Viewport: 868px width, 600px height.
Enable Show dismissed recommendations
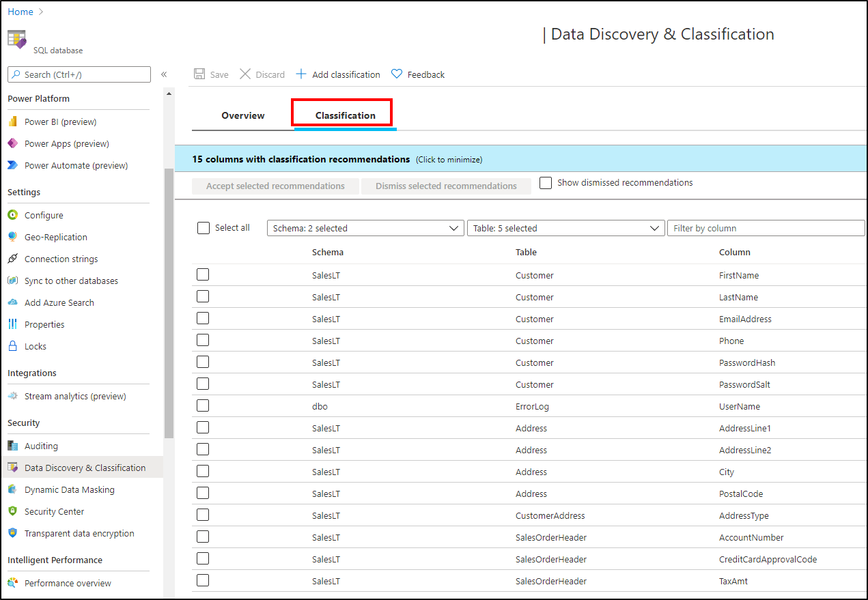[545, 182]
